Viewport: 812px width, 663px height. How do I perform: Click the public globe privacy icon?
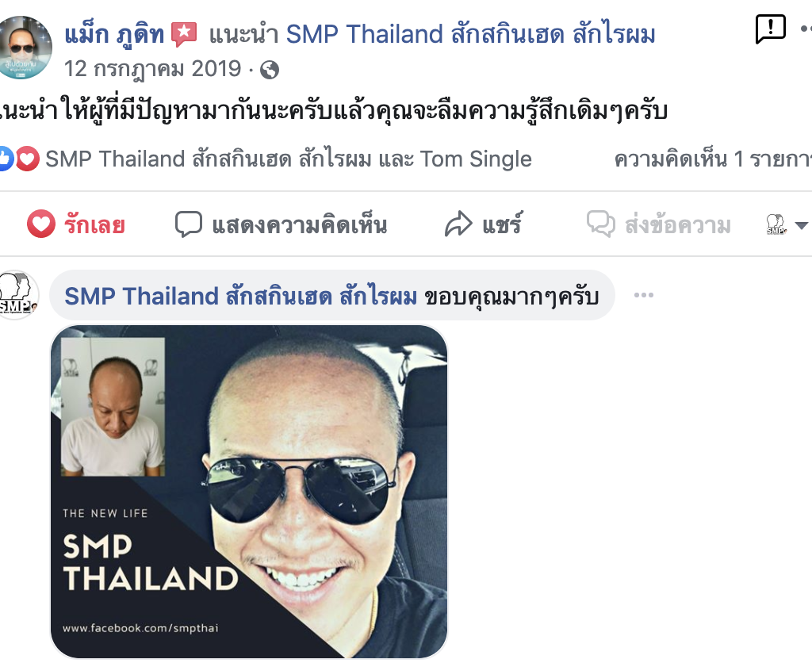click(x=270, y=70)
